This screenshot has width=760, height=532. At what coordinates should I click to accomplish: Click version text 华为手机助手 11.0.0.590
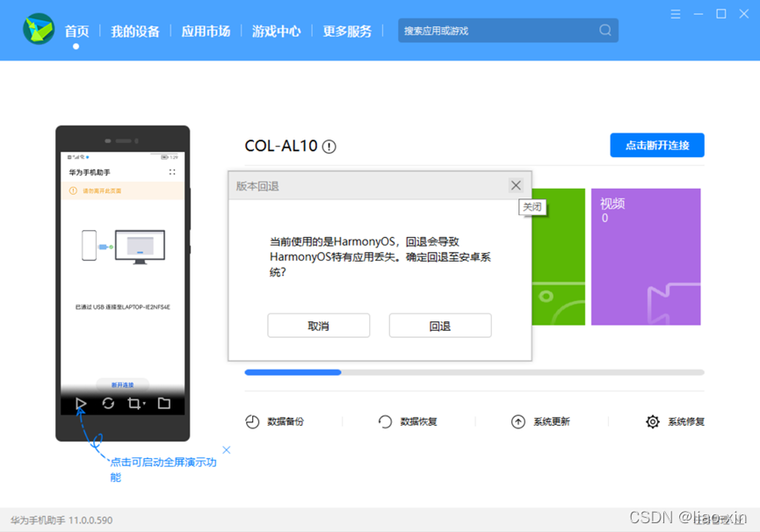click(x=62, y=520)
